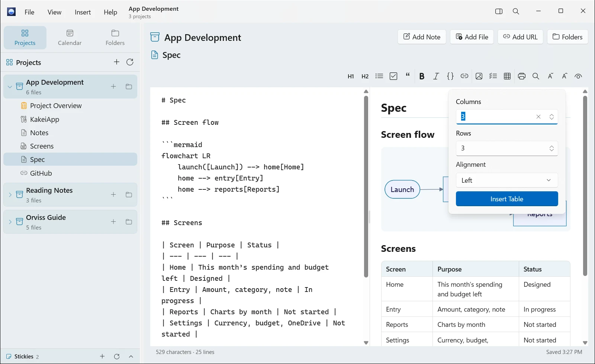Refresh the Projects list
The image size is (595, 364).
130,62
